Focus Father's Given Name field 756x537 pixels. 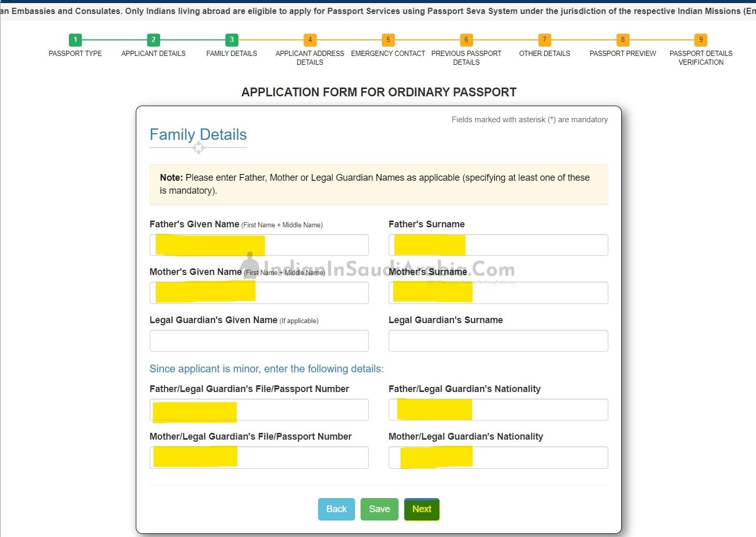click(x=259, y=245)
